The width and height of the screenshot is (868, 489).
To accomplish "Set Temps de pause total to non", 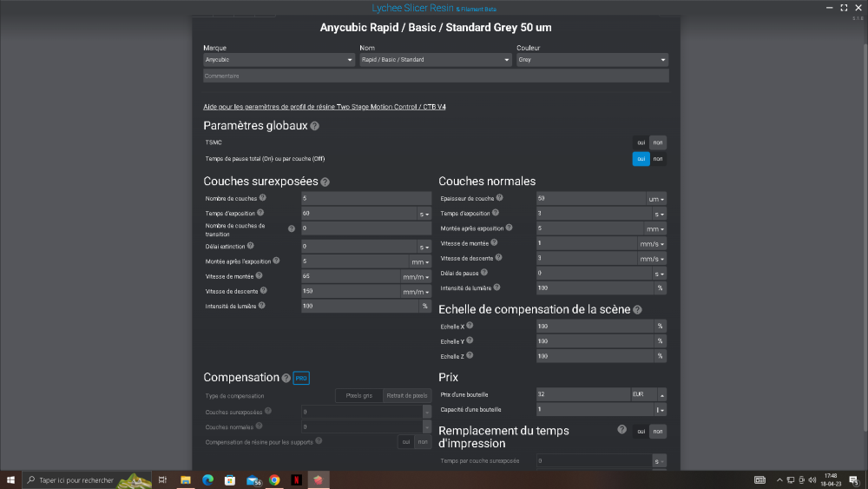I will 658,159.
